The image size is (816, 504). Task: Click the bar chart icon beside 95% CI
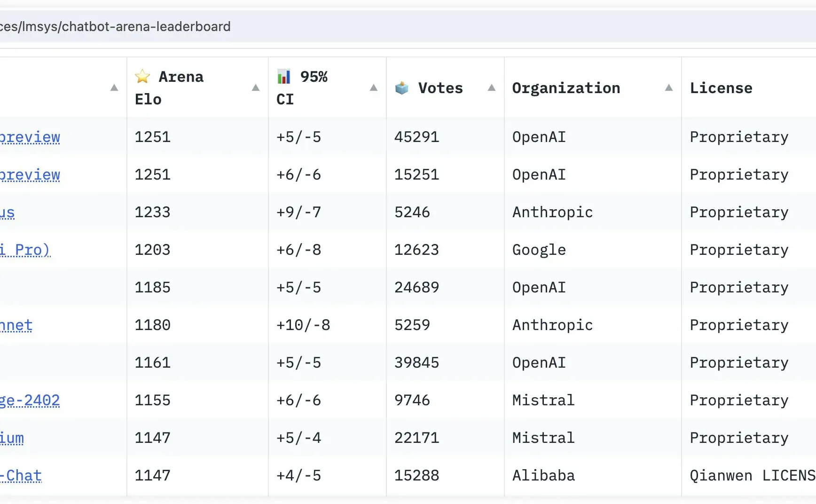tap(284, 76)
